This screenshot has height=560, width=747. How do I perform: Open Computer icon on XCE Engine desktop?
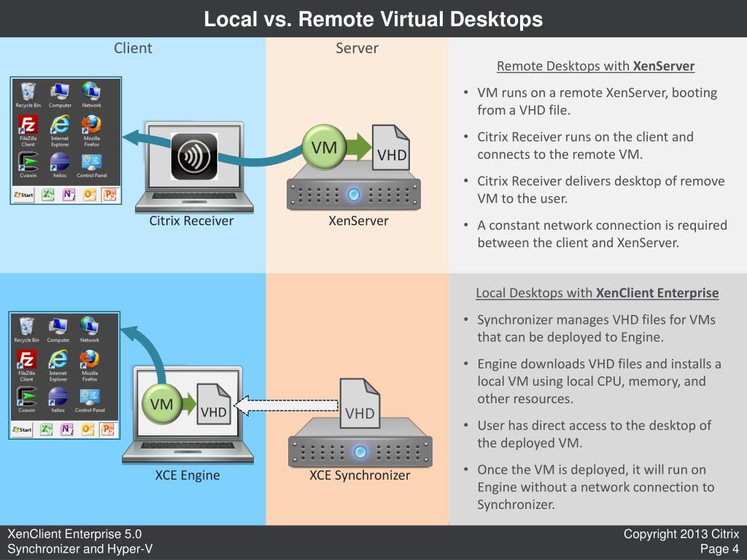58,330
